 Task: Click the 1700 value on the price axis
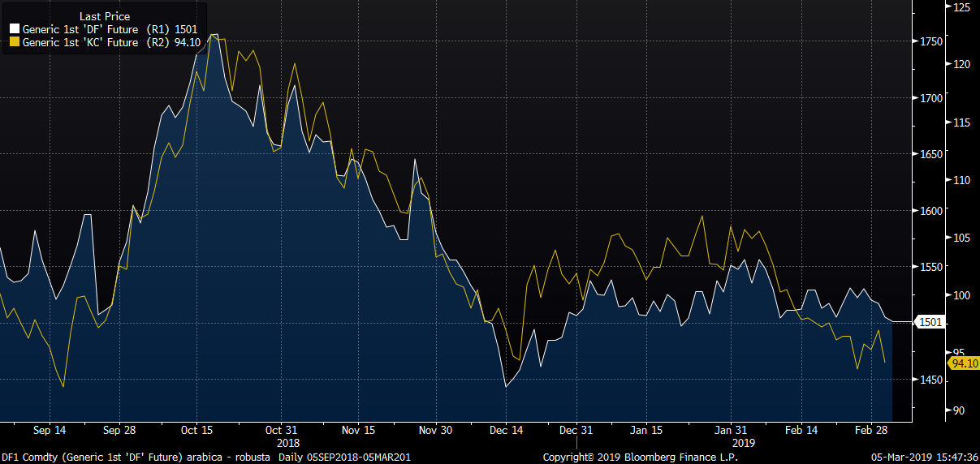(x=930, y=97)
